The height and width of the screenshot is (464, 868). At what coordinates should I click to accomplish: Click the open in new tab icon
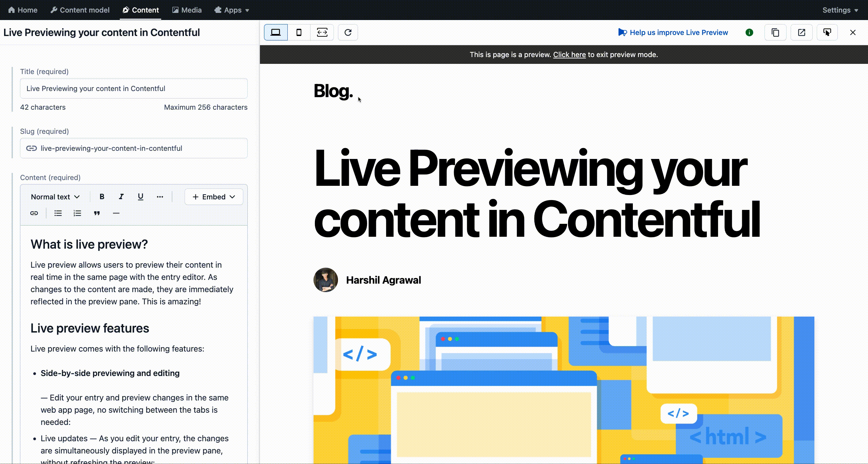point(801,32)
